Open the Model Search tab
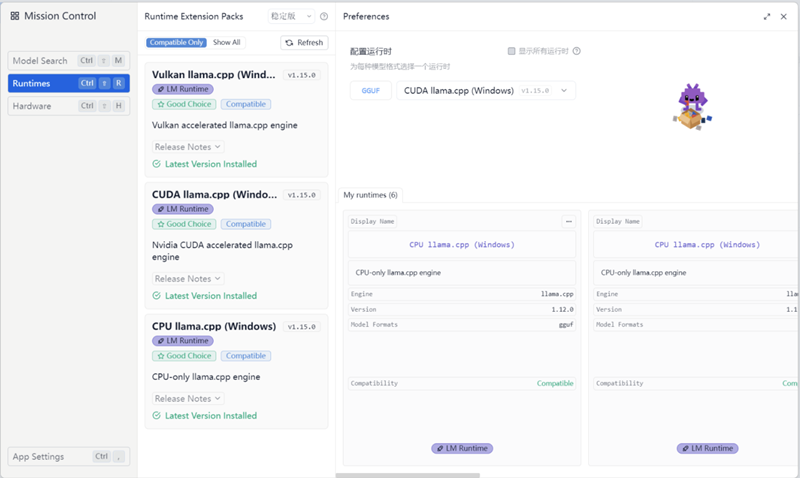 coord(68,61)
